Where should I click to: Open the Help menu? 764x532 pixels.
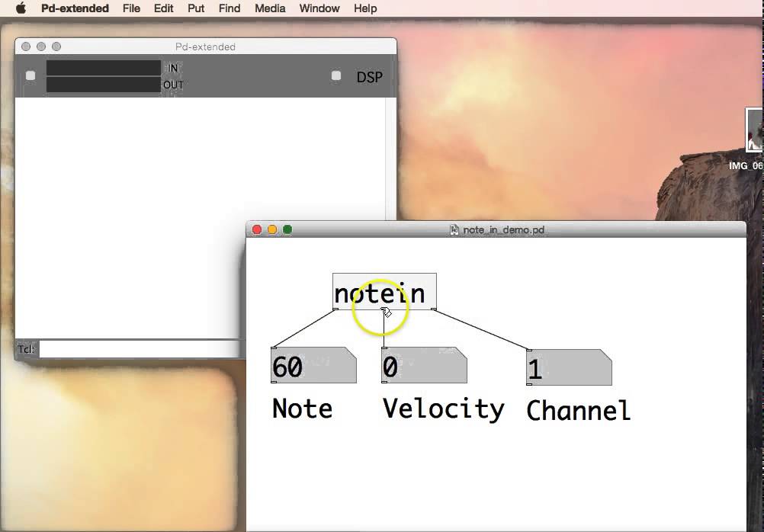coord(365,8)
